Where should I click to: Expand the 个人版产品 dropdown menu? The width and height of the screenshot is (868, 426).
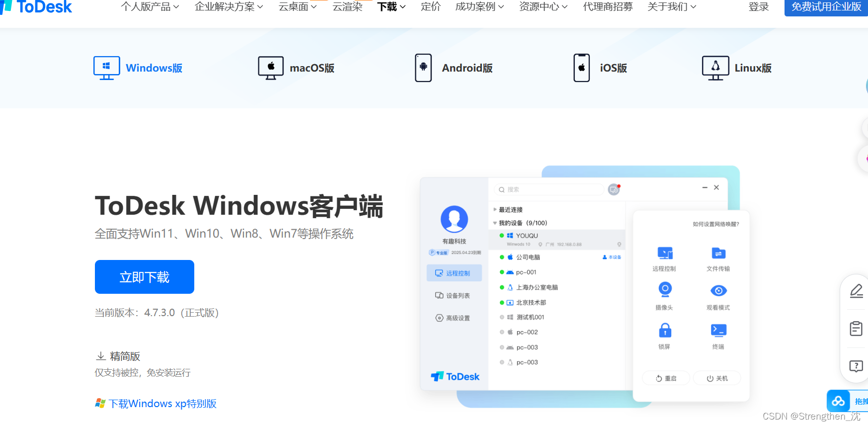150,7
